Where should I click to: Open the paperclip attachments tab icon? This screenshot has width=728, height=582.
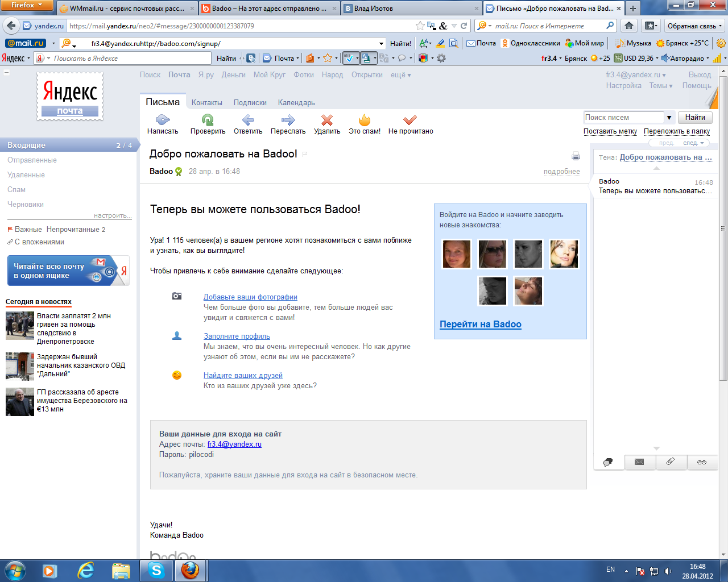(x=671, y=462)
